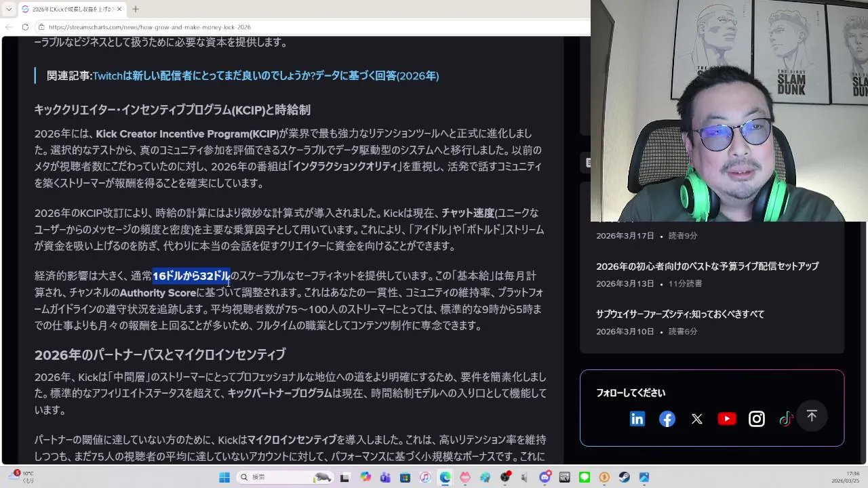Open the tab search dropdown arrow
868x488 pixels.
[9, 9]
